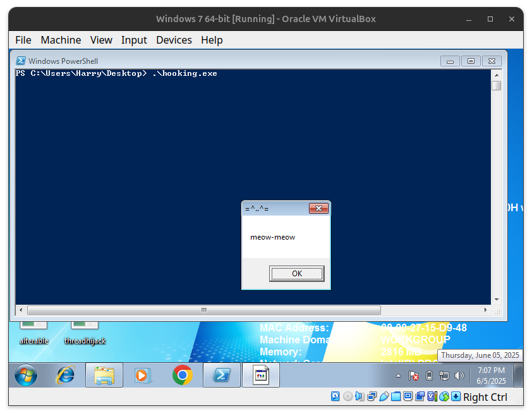Click the PowerShell vertical scrollbar thumb
This screenshot has height=416, width=532.
[497, 85]
